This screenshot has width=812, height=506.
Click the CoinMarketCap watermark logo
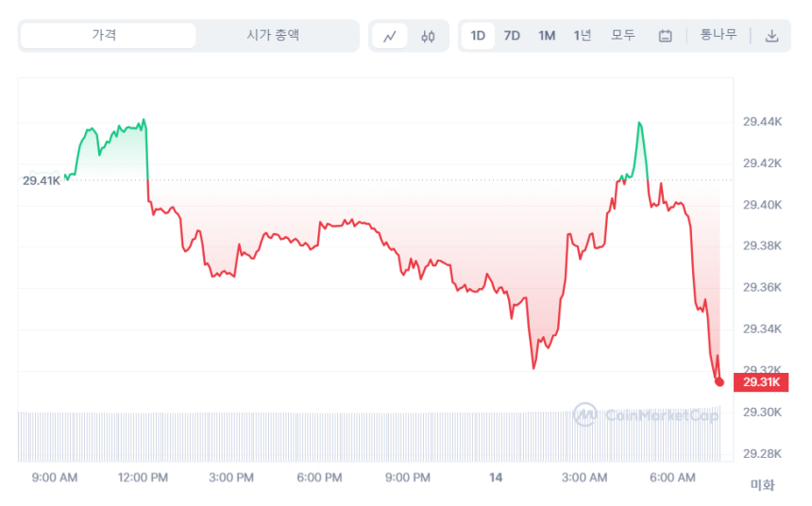pyautogui.click(x=646, y=414)
